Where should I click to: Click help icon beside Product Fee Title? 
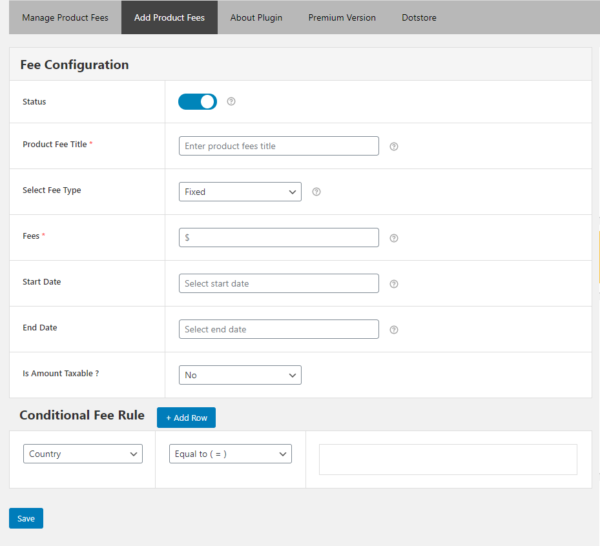[x=394, y=146]
